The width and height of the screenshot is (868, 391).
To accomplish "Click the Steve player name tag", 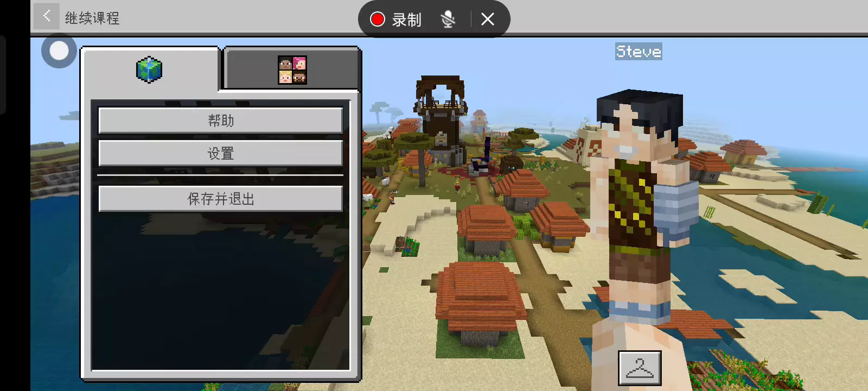I will click(639, 52).
